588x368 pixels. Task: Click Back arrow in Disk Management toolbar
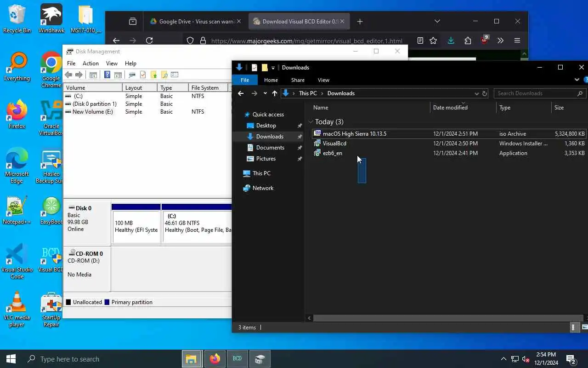click(68, 75)
